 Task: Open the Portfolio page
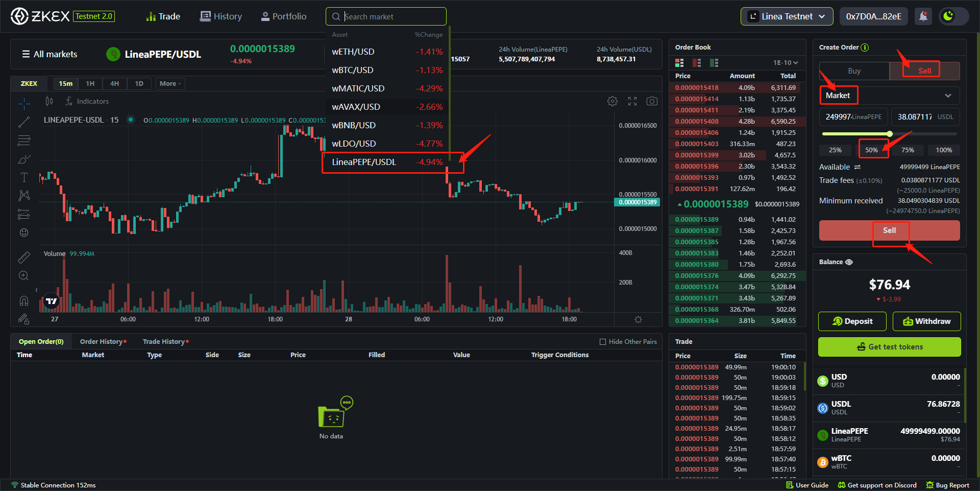284,16
